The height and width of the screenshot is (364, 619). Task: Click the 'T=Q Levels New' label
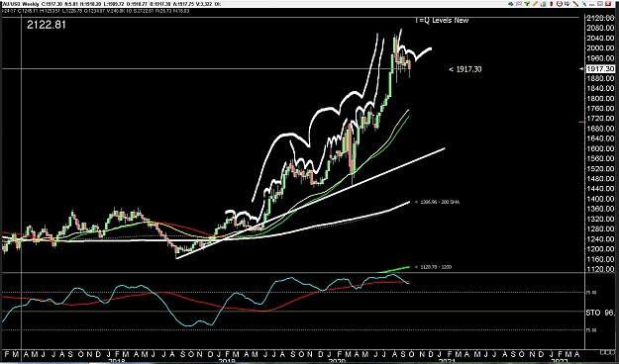click(442, 20)
